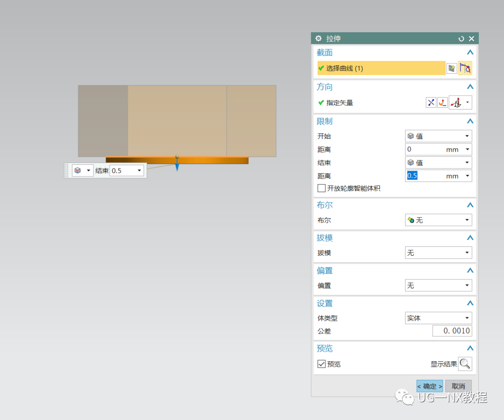This screenshot has height=420, width=504.
Task: Open the vector type dropdown arrow
Action: click(x=467, y=103)
